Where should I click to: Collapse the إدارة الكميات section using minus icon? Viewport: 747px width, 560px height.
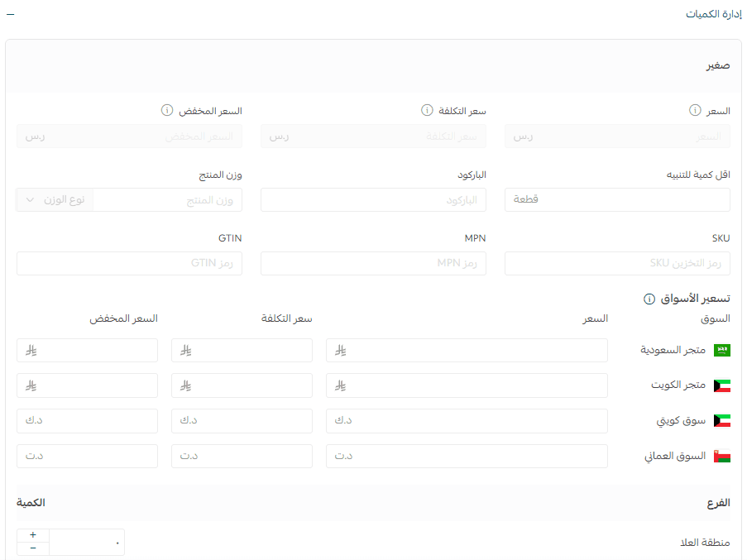point(10,15)
